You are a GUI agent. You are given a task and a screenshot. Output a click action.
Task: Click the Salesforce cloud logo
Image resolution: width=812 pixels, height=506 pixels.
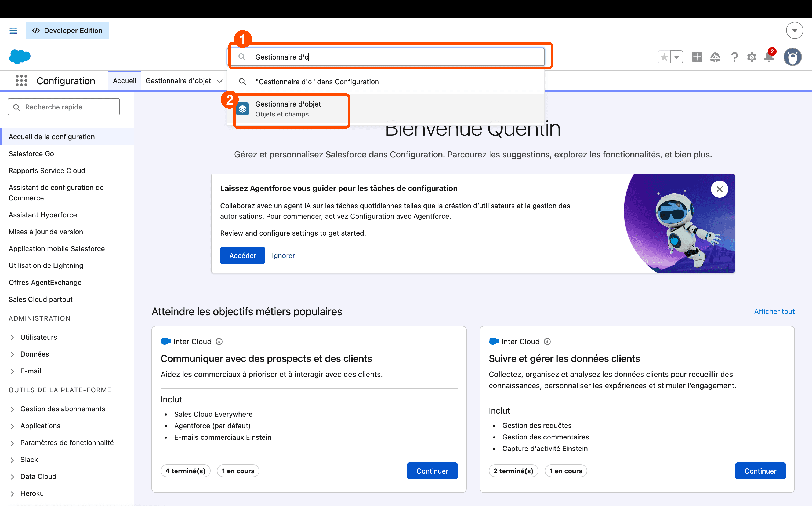pos(20,57)
